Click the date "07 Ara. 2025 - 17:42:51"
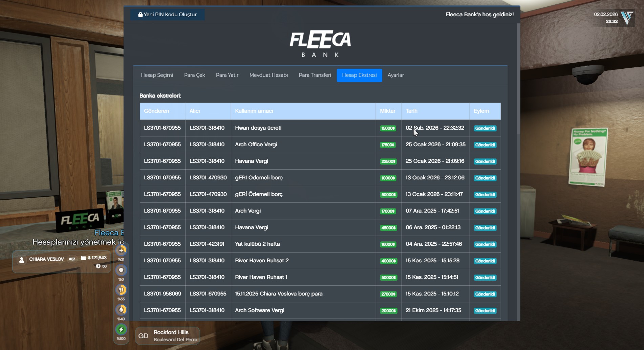This screenshot has width=644, height=350. pos(432,211)
